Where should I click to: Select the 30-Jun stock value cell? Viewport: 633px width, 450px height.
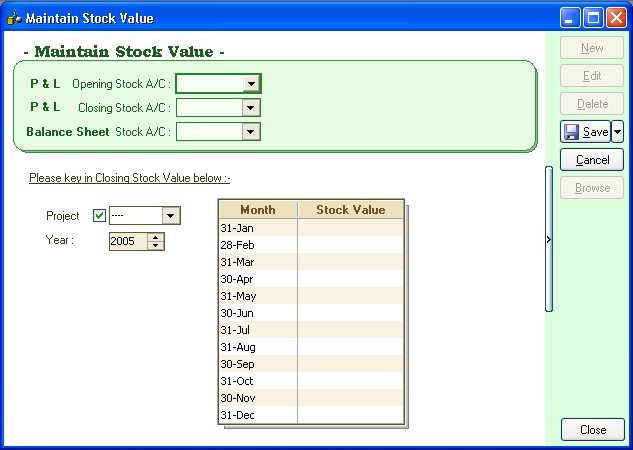(x=350, y=313)
